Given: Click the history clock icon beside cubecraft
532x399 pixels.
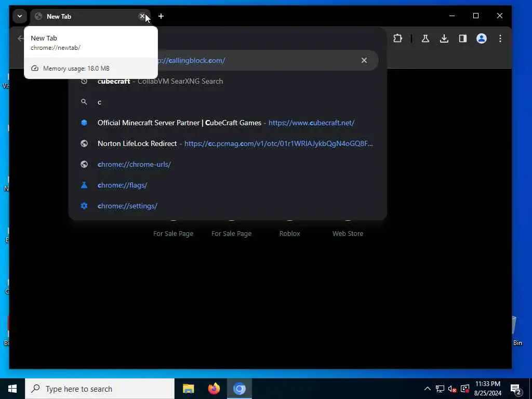Looking at the screenshot, I should click(84, 81).
